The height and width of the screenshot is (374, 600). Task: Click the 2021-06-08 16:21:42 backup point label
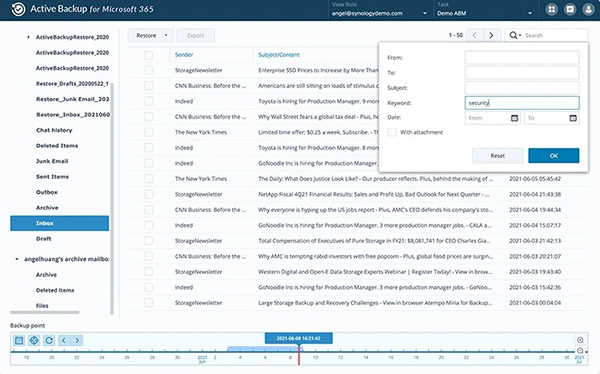(298, 338)
